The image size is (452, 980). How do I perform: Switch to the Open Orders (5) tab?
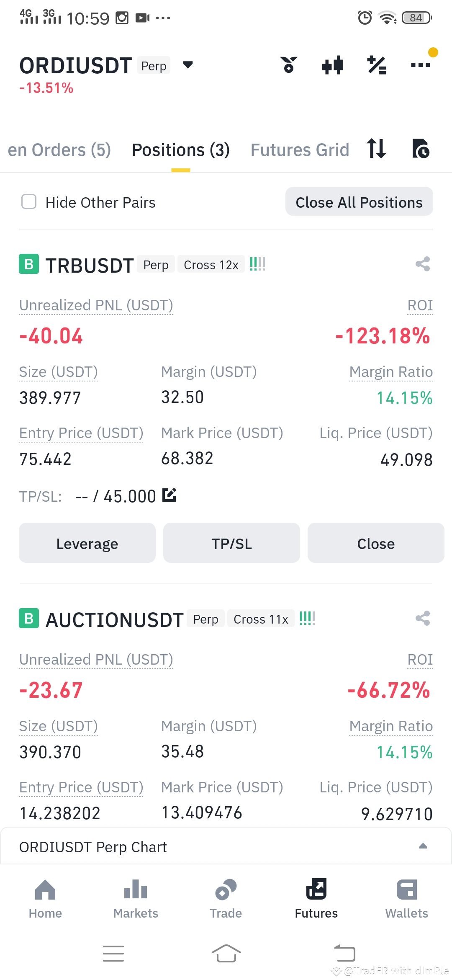[59, 150]
